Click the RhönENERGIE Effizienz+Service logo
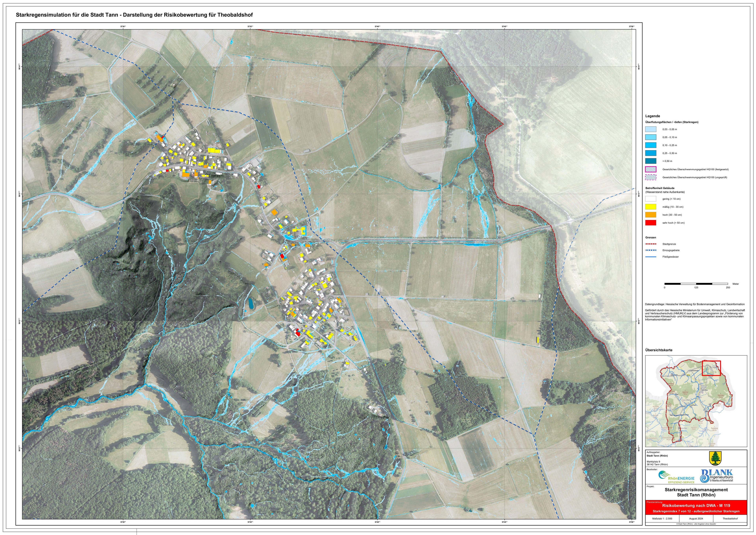 click(676, 477)
